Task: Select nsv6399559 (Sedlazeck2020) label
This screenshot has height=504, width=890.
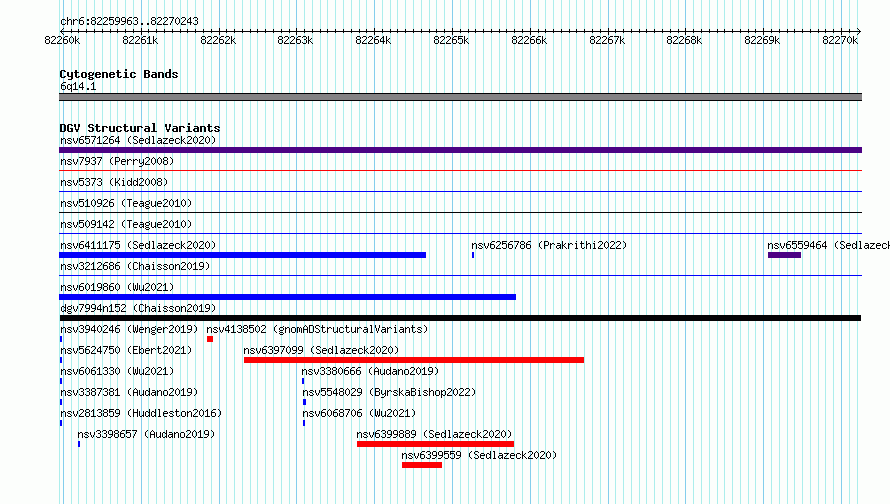Action: coord(479,455)
